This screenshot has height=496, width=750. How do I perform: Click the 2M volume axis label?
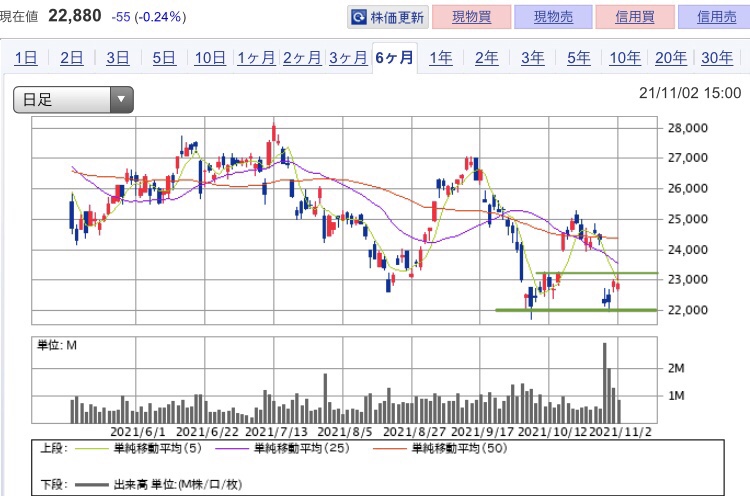tap(676, 368)
